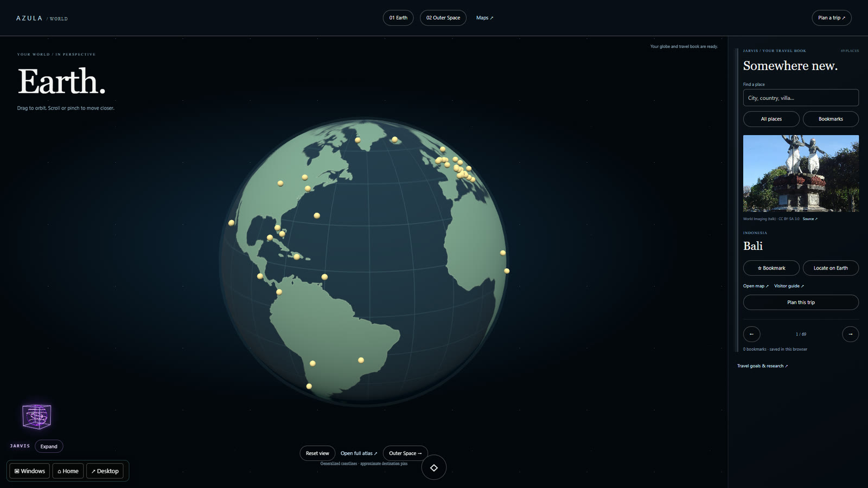
Task: Go to next place with right arrow
Action: [850, 334]
